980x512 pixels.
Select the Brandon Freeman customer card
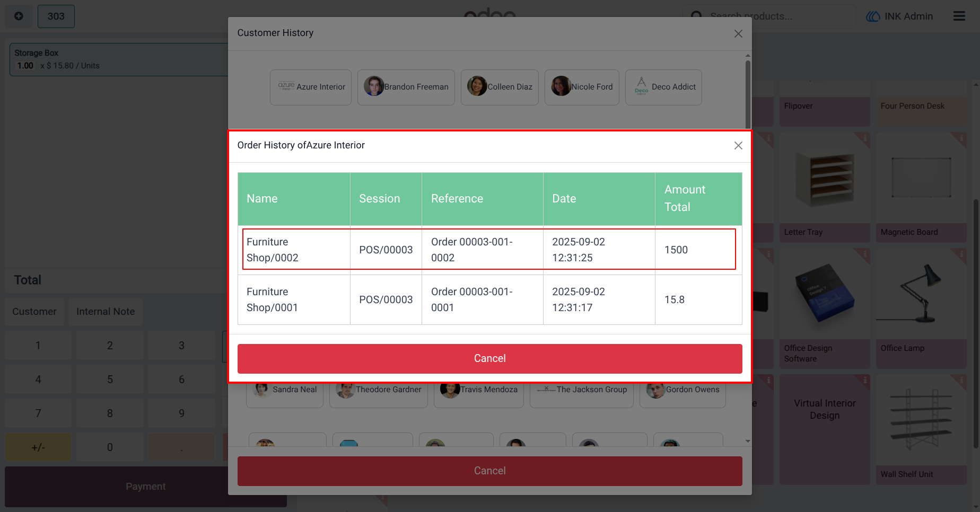[406, 87]
